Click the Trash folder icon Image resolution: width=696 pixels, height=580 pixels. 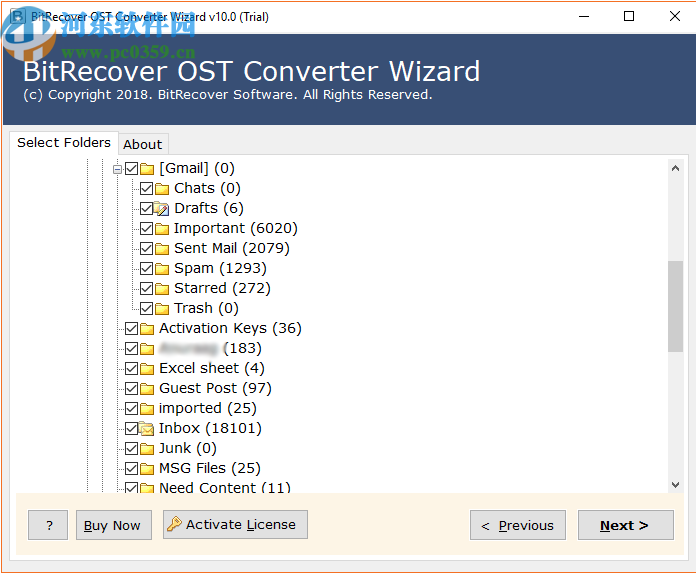coord(162,309)
